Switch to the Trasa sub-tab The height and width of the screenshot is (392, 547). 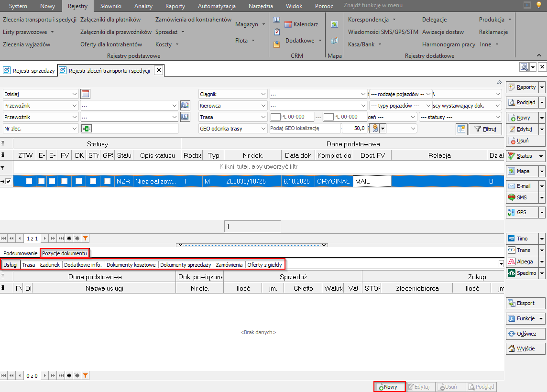[29, 264]
